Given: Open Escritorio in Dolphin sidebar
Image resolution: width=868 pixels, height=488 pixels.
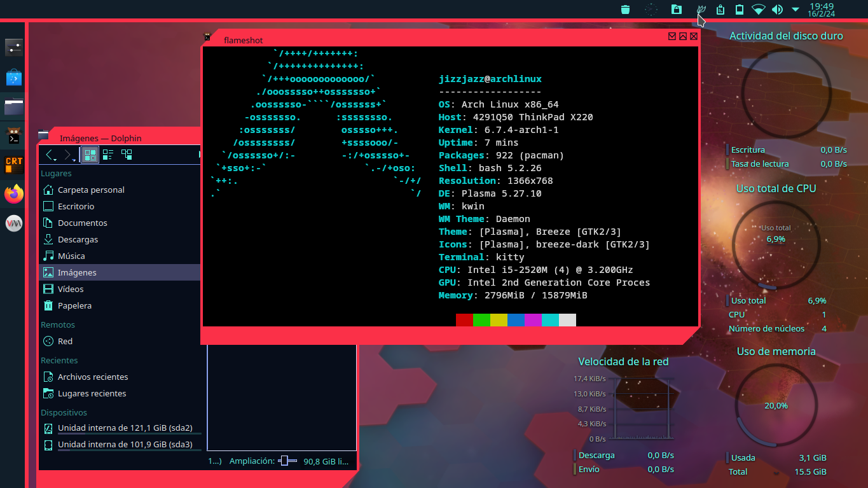Looking at the screenshot, I should [x=120, y=206].
